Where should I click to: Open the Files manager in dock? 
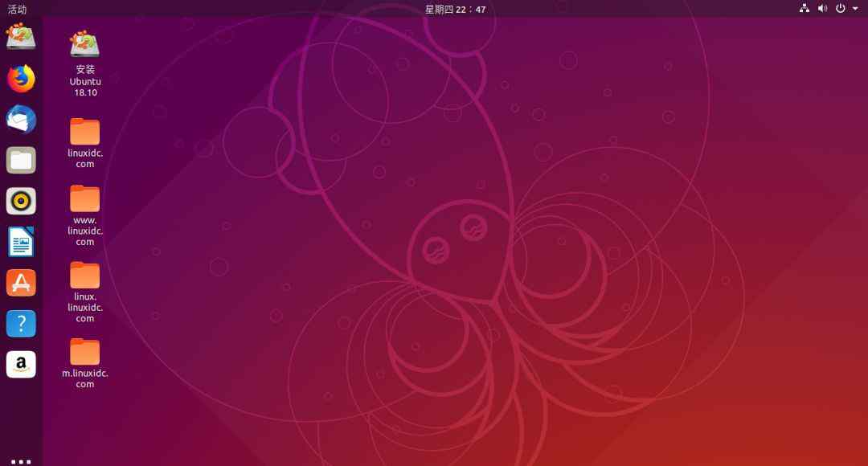(21, 161)
